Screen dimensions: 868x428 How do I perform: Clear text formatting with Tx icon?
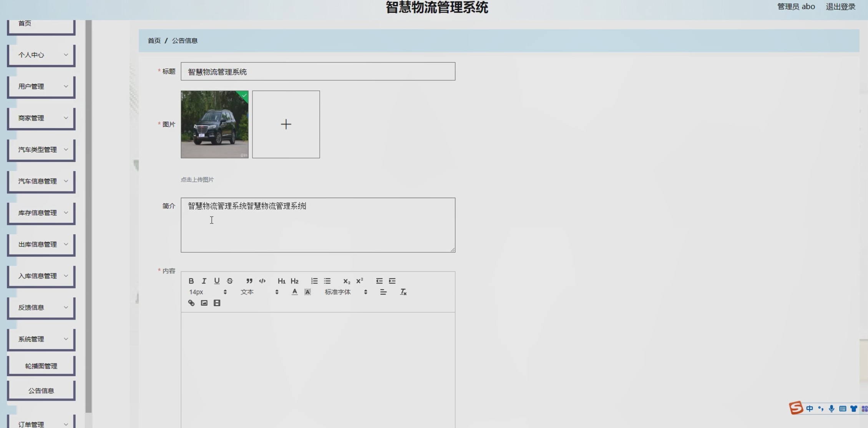point(403,292)
